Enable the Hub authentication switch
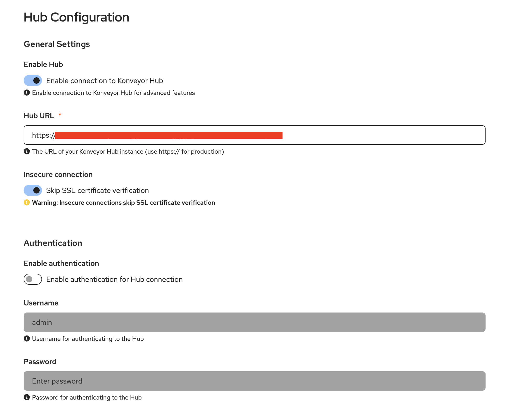Viewport: 516px width, 420px height. point(33,279)
